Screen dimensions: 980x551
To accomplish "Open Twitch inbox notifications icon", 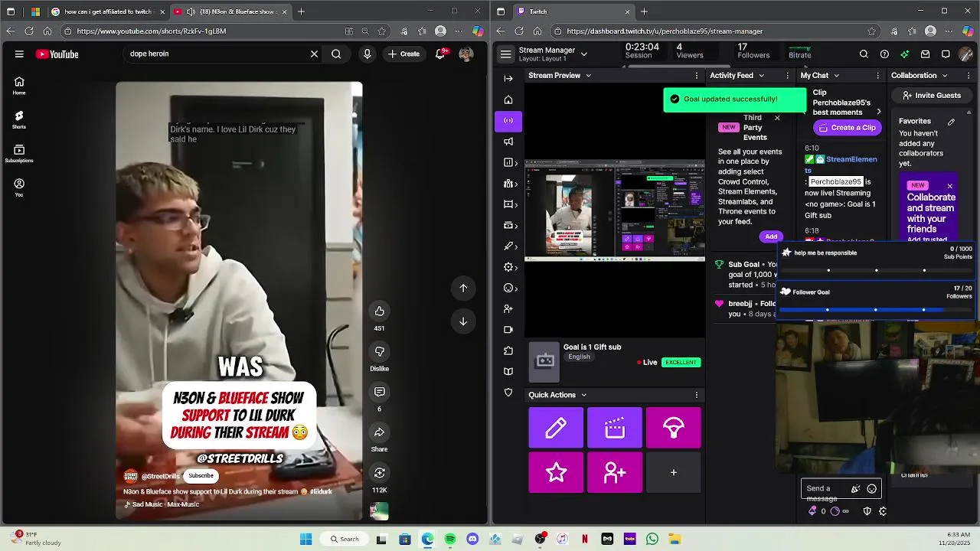I will pyautogui.click(x=925, y=54).
